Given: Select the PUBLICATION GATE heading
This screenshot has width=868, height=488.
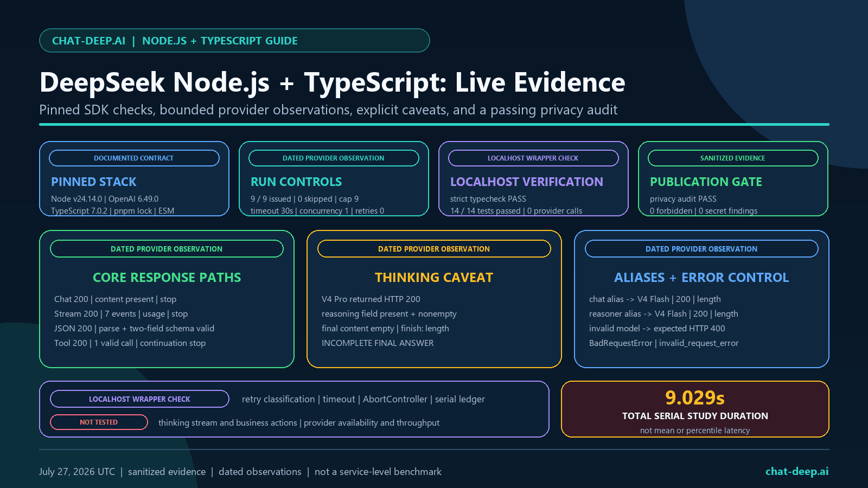Looking at the screenshot, I should 706,182.
